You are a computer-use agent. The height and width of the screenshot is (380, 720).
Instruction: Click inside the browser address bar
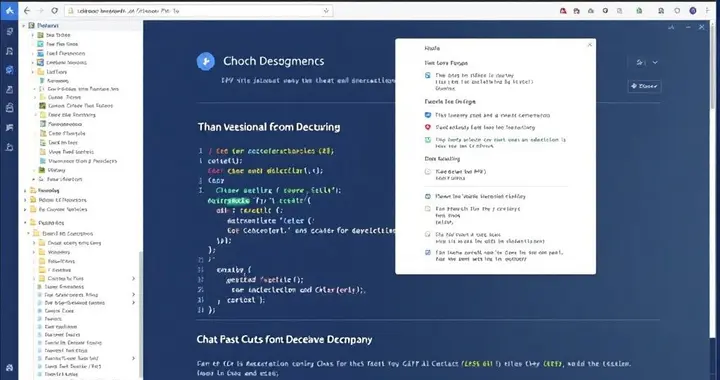[x=198, y=11]
